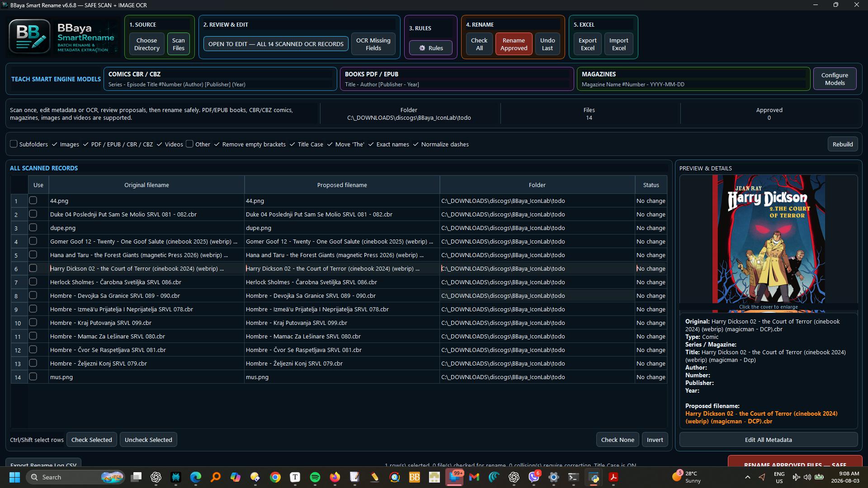The width and height of the screenshot is (868, 488).
Task: Click the Rebuild button
Action: pyautogui.click(x=843, y=144)
